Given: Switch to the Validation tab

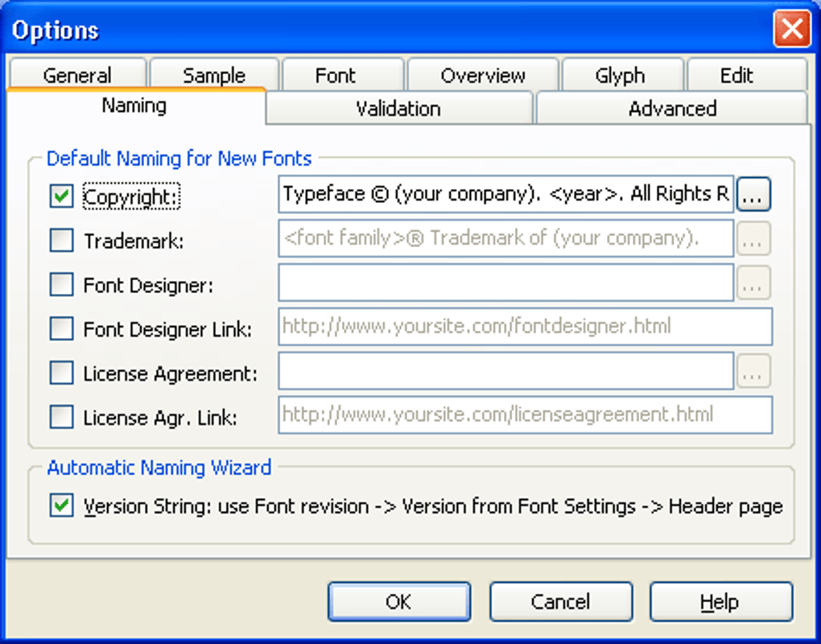Looking at the screenshot, I should pos(398,108).
